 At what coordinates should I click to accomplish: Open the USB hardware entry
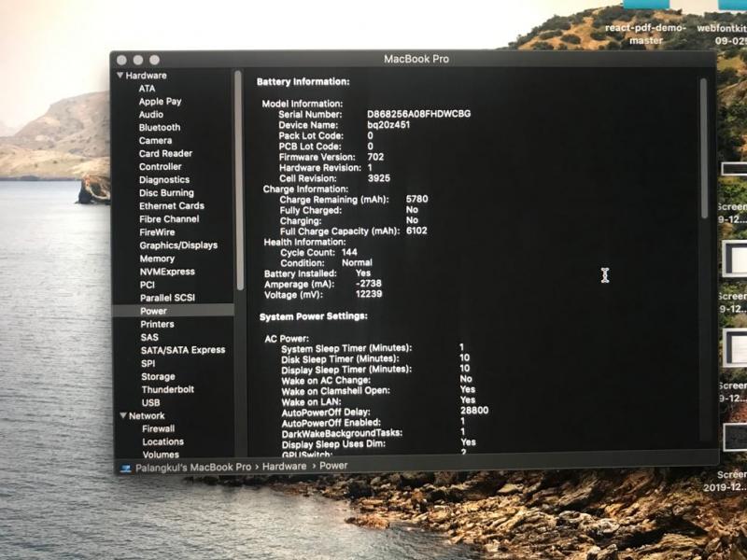pyautogui.click(x=150, y=402)
